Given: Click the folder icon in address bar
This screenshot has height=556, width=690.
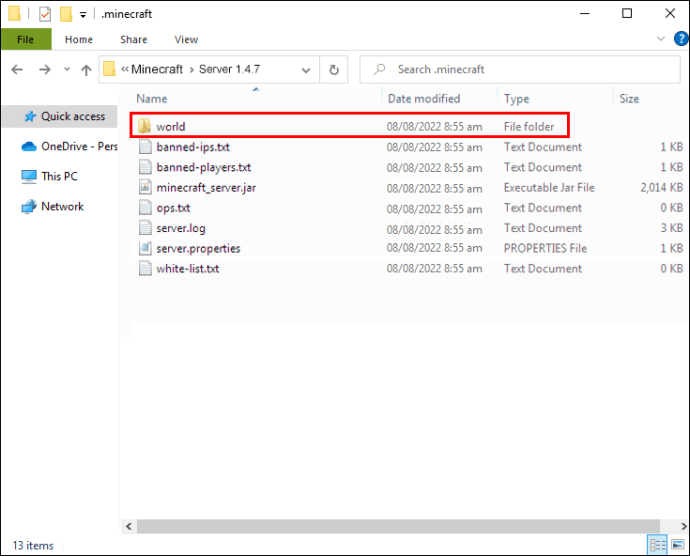Looking at the screenshot, I should 109,69.
